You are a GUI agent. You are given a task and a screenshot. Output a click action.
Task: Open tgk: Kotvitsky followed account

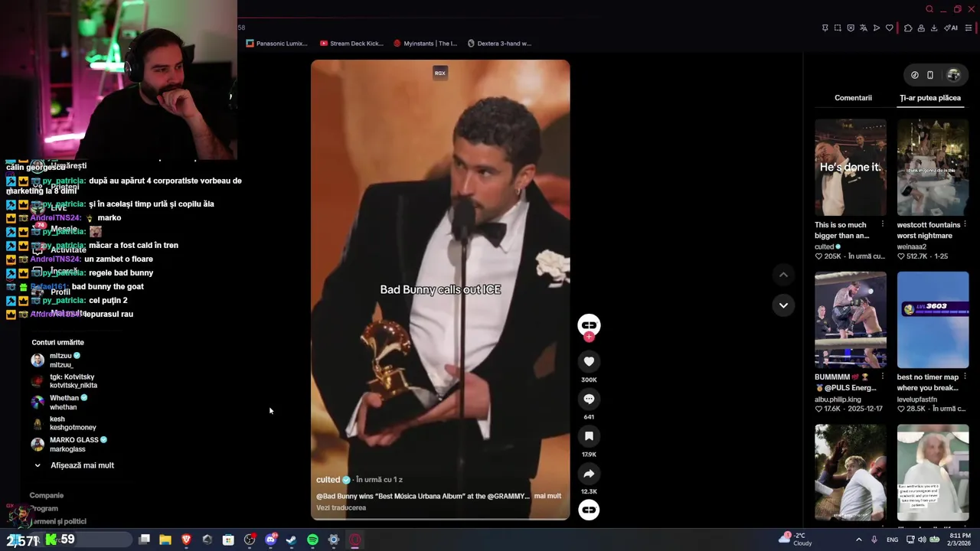64,381
